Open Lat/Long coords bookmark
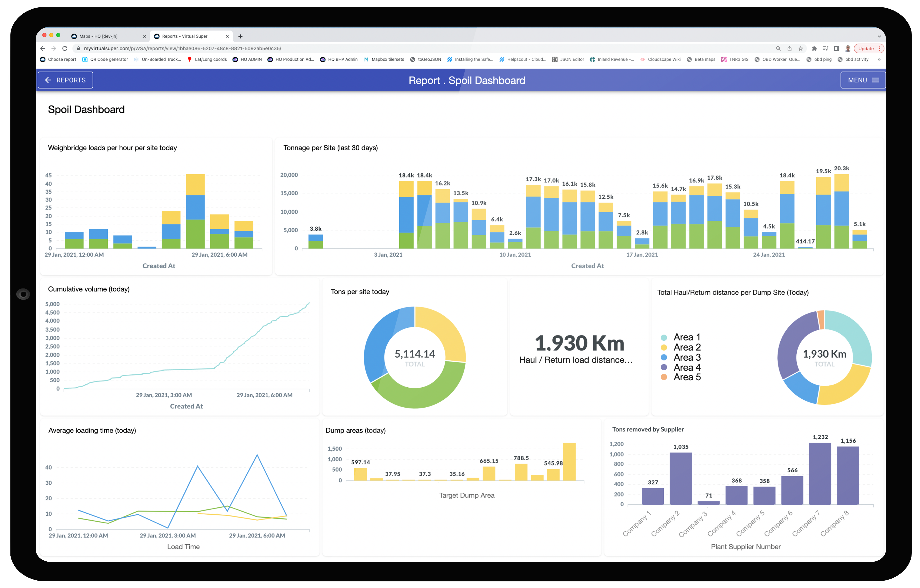Image resolution: width=920 pixels, height=588 pixels. pyautogui.click(x=207, y=60)
